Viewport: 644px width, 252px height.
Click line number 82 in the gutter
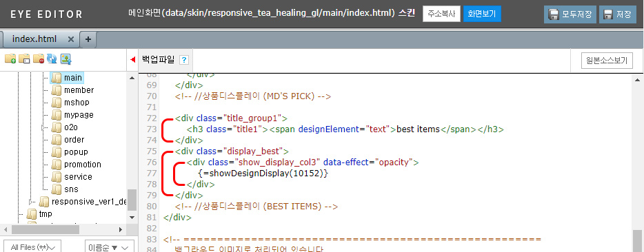coord(152,228)
